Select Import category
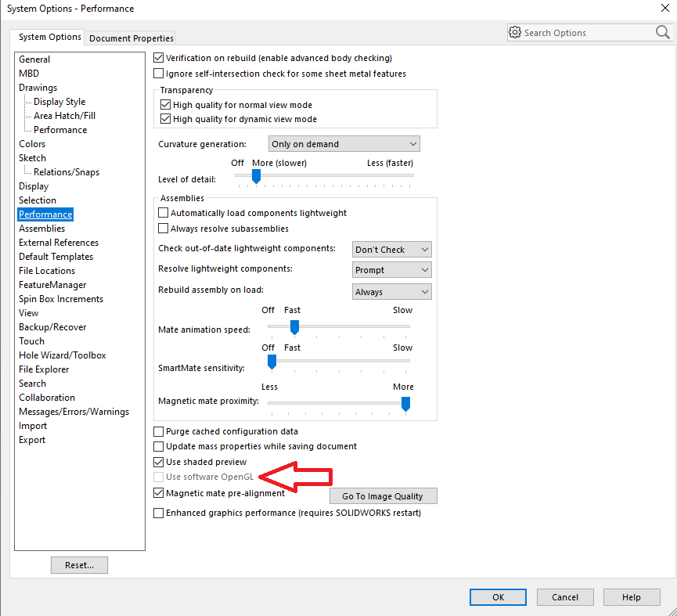This screenshot has width=677, height=616. tap(32, 426)
